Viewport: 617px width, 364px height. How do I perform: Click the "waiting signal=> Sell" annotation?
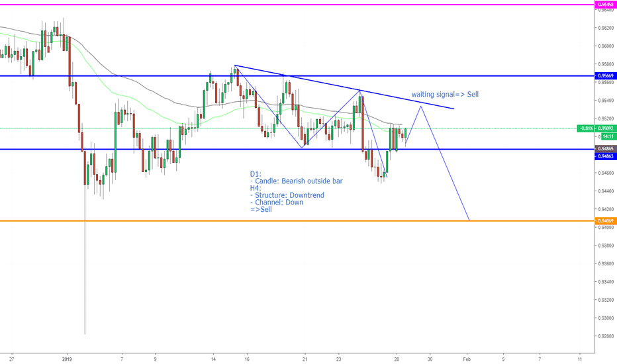445,95
